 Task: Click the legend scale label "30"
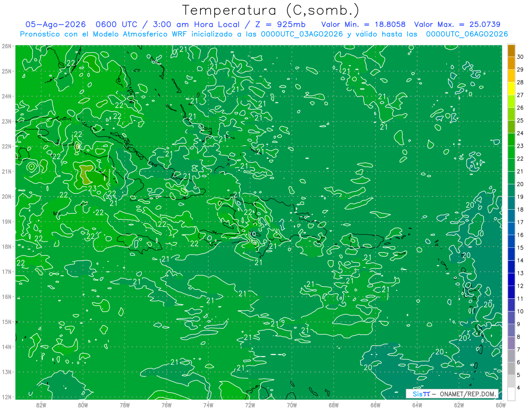click(520, 57)
